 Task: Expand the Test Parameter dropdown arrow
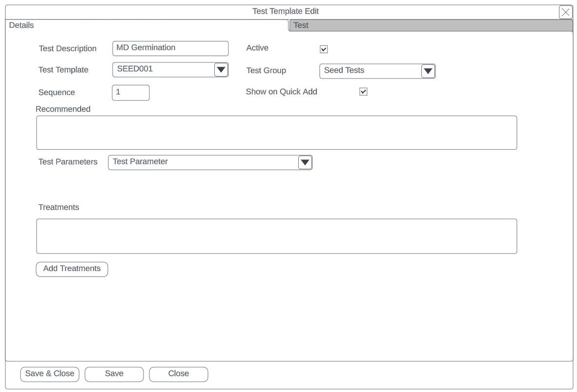[305, 162]
